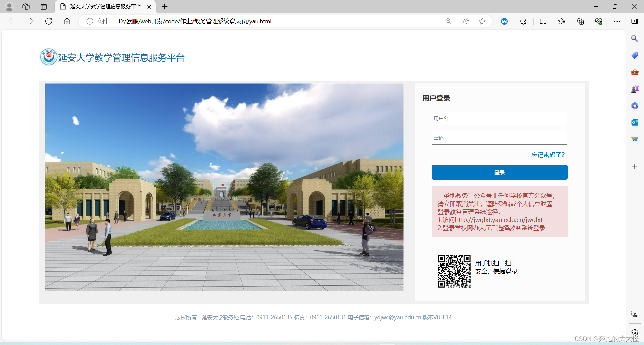
Task: Open the blue extension icon in toolbar
Action: (504, 21)
